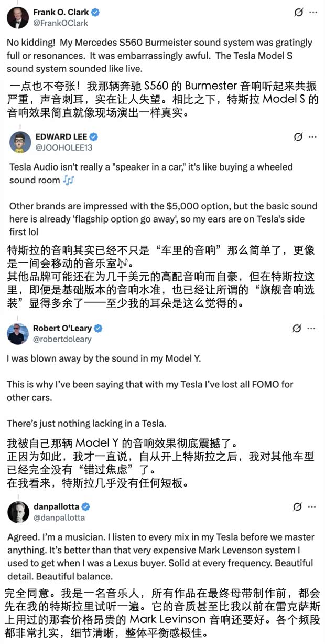Open more options on danpallotta's post

pos(313,507)
